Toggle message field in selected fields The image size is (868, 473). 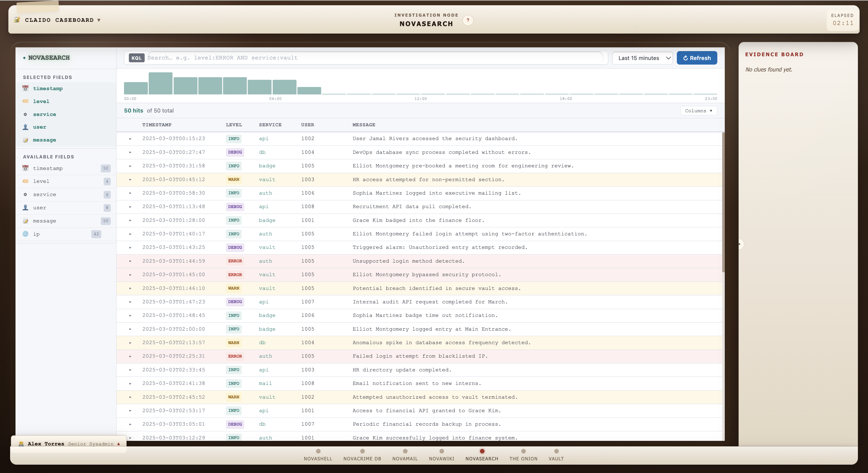44,140
